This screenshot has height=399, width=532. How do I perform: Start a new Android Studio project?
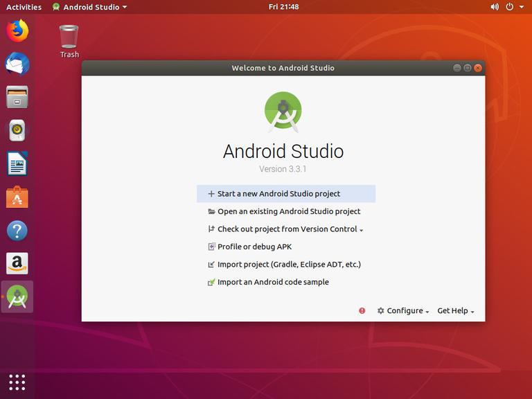(x=286, y=194)
